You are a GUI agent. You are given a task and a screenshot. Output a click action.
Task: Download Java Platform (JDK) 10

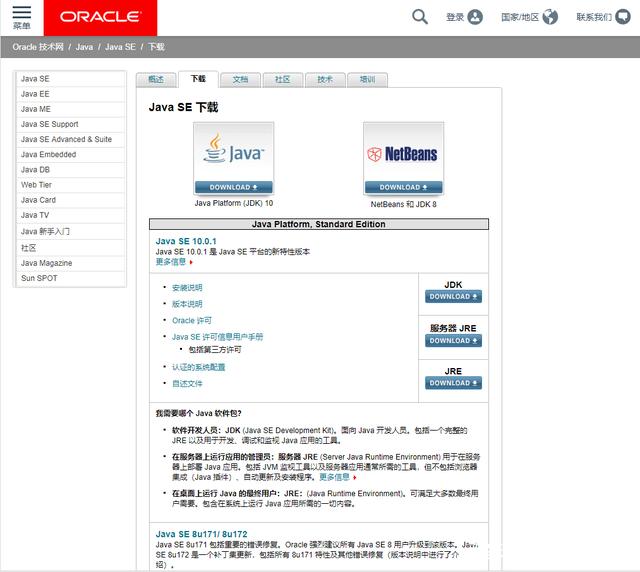233,187
